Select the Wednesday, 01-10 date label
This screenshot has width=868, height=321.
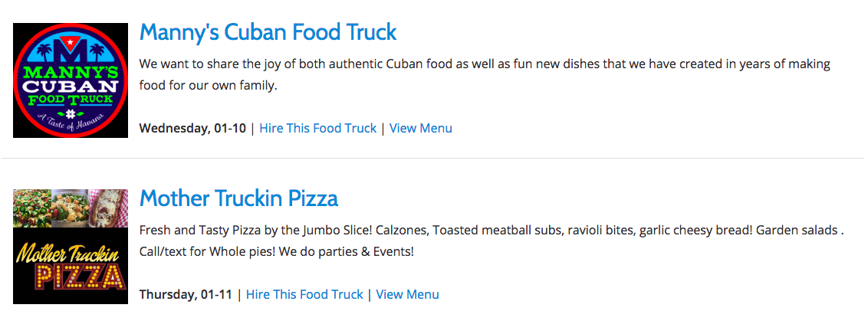192,129
